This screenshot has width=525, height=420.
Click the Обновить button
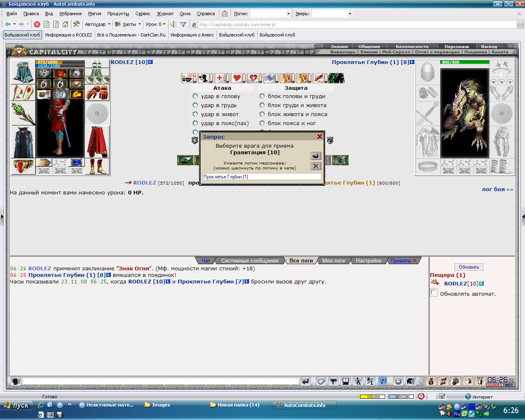coord(469,267)
